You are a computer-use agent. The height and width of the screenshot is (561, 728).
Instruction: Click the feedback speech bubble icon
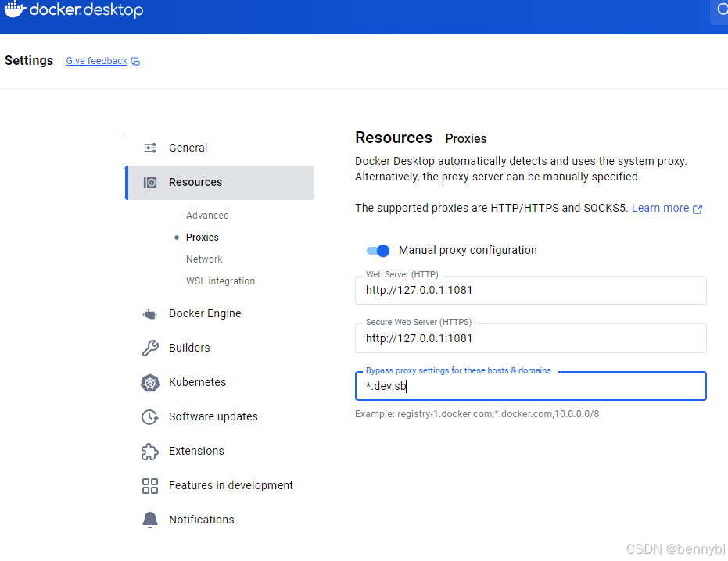coord(135,61)
